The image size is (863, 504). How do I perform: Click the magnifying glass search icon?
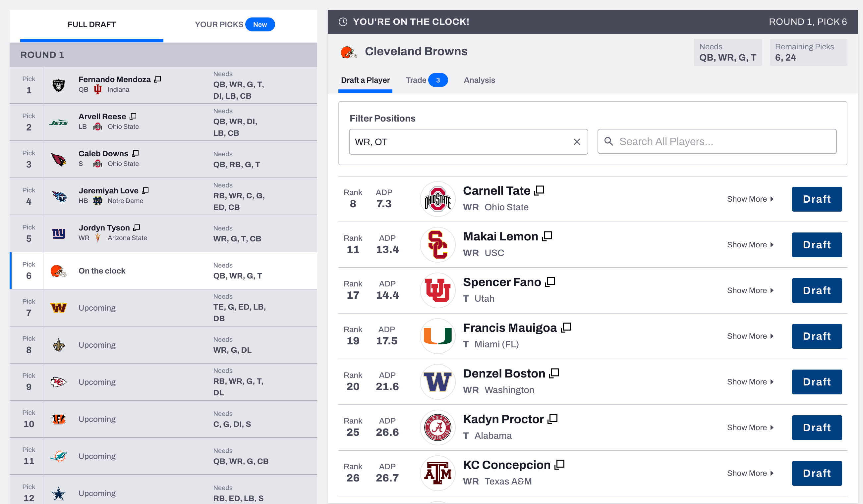click(609, 141)
